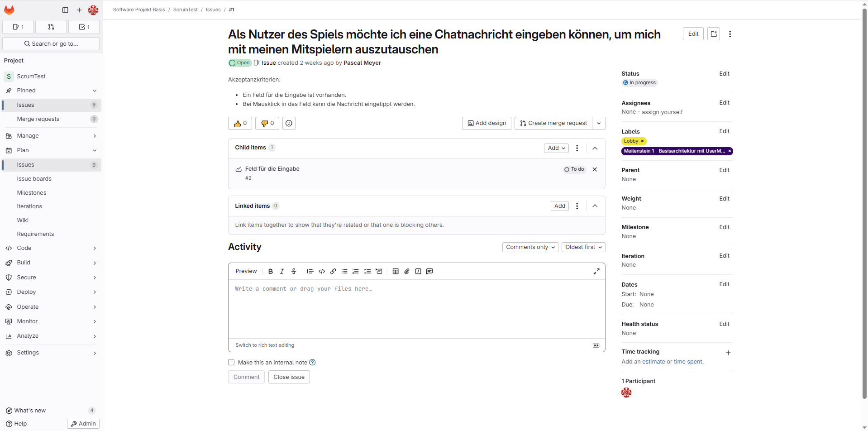Image resolution: width=868 pixels, height=431 pixels.
Task: Insert a table via toolbar icon
Action: point(396,272)
